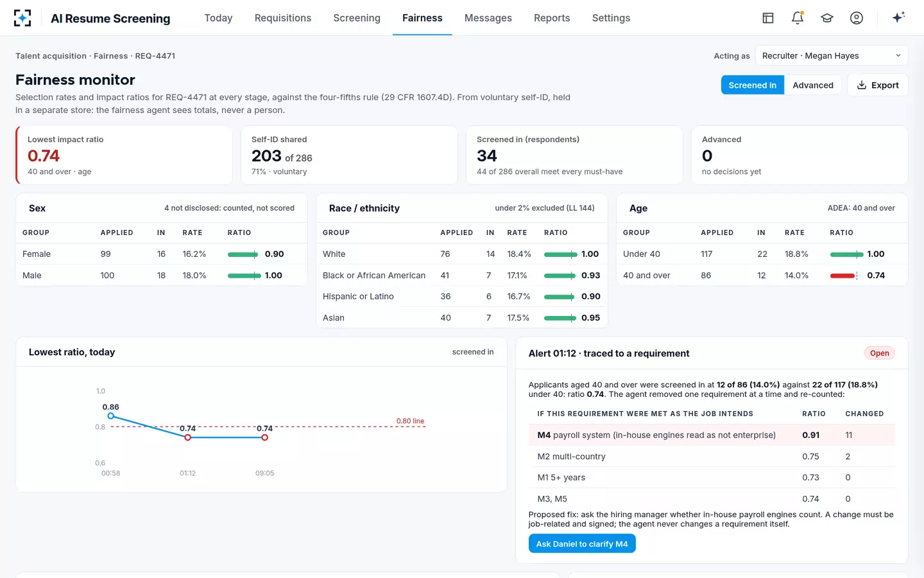The image size is (924, 578).
Task: Select the M2 multi-country requirement row
Action: [x=712, y=456]
